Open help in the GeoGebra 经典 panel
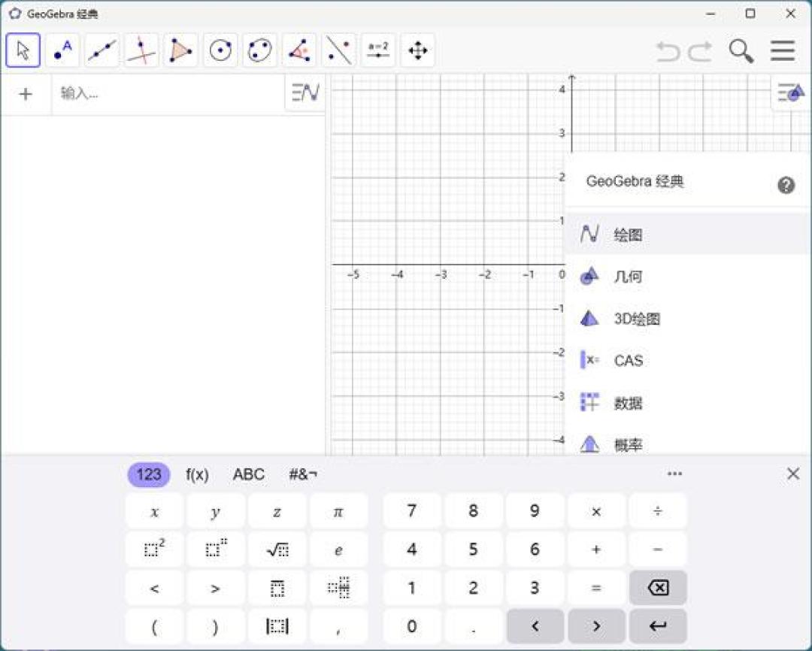812x651 pixels. (x=786, y=185)
